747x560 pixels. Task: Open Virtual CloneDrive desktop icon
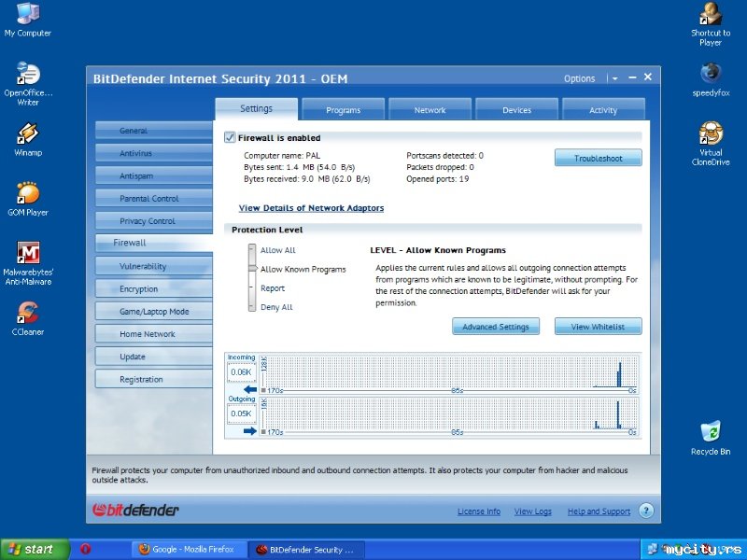point(711,144)
